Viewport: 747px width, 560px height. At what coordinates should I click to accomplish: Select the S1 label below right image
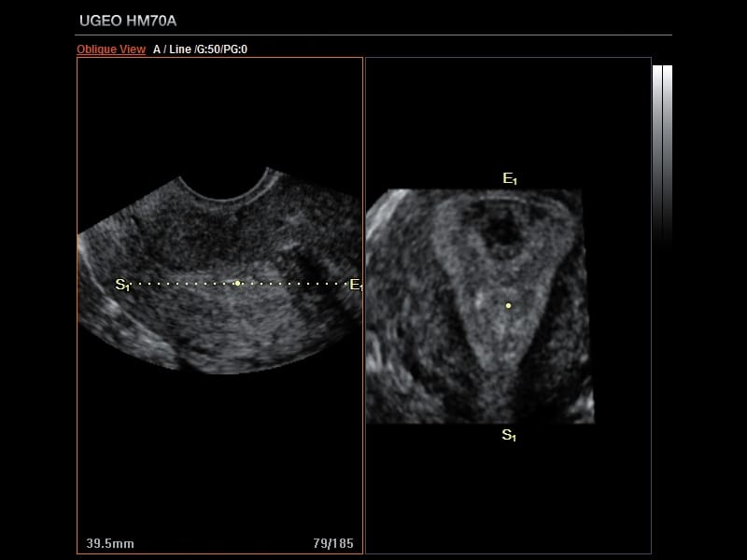pyautogui.click(x=509, y=435)
